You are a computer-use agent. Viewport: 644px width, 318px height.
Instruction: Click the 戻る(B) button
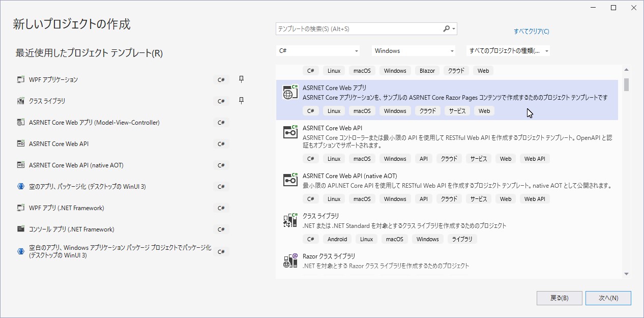pos(559,298)
